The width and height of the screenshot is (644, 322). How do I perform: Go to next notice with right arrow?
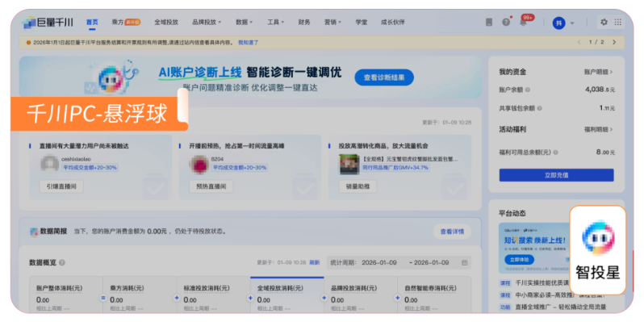click(614, 42)
